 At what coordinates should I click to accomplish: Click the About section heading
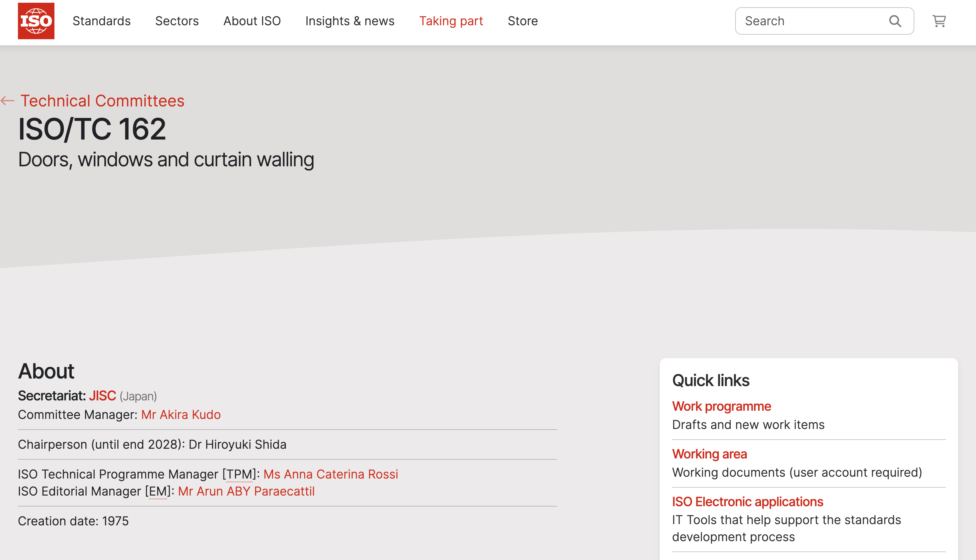[46, 371]
